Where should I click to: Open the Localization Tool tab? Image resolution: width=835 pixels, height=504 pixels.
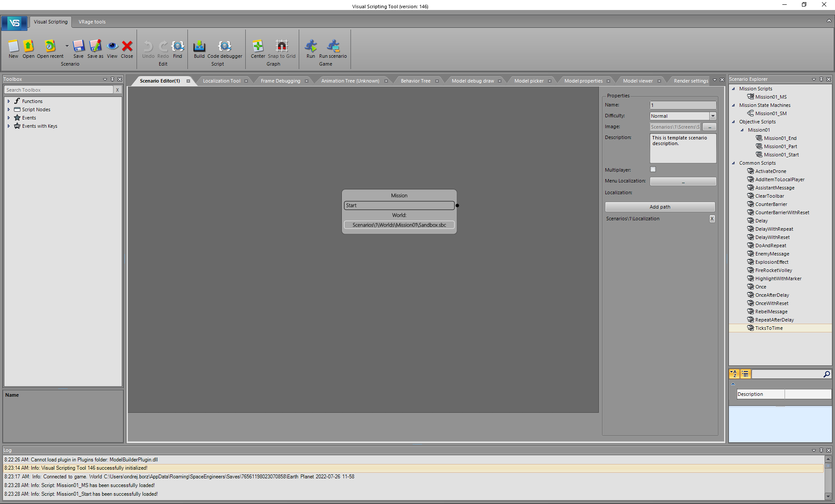click(x=221, y=81)
